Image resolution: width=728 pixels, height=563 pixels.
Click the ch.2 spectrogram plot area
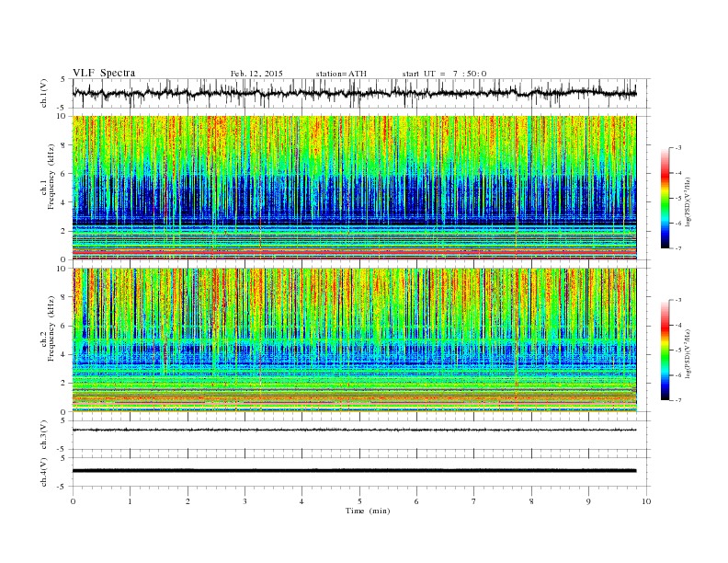click(x=354, y=340)
